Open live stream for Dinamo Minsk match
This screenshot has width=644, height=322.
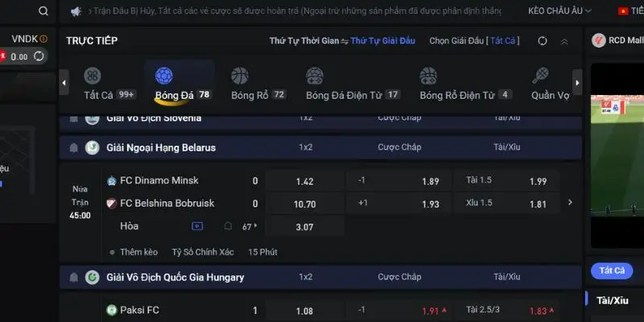pos(197,226)
